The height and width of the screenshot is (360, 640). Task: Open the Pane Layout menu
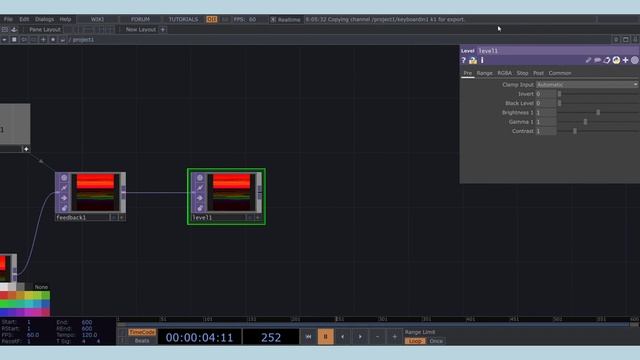click(45, 29)
